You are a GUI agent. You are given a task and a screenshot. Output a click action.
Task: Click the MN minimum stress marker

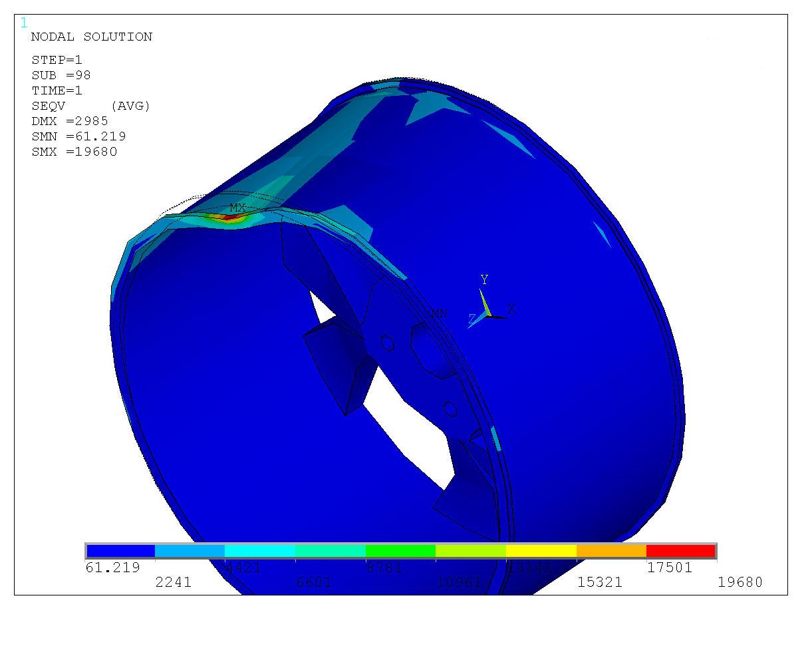(x=439, y=313)
